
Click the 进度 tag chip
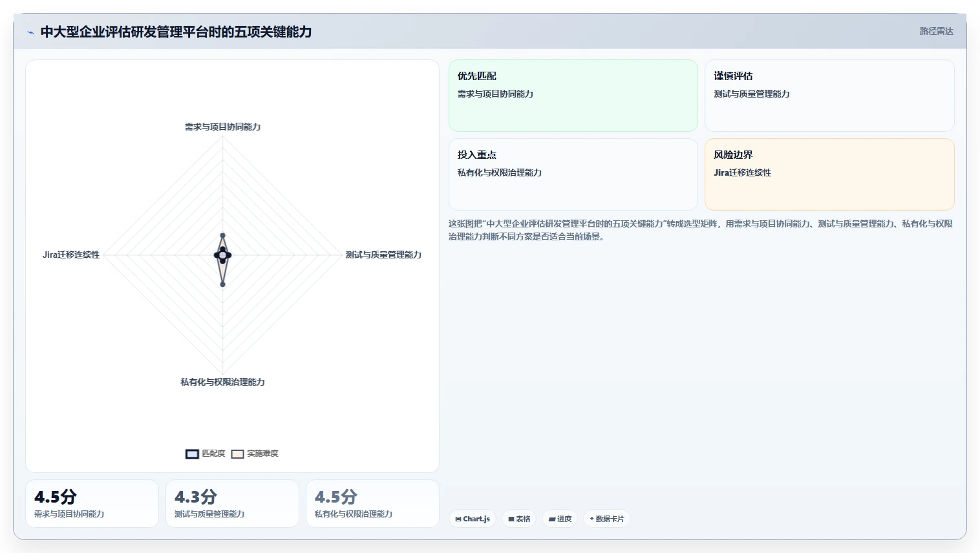pos(560,519)
